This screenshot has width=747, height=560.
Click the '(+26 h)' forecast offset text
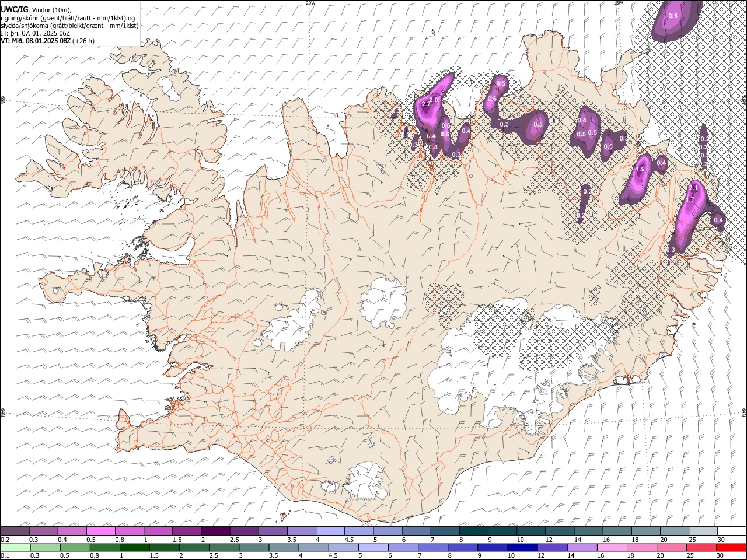pos(84,41)
